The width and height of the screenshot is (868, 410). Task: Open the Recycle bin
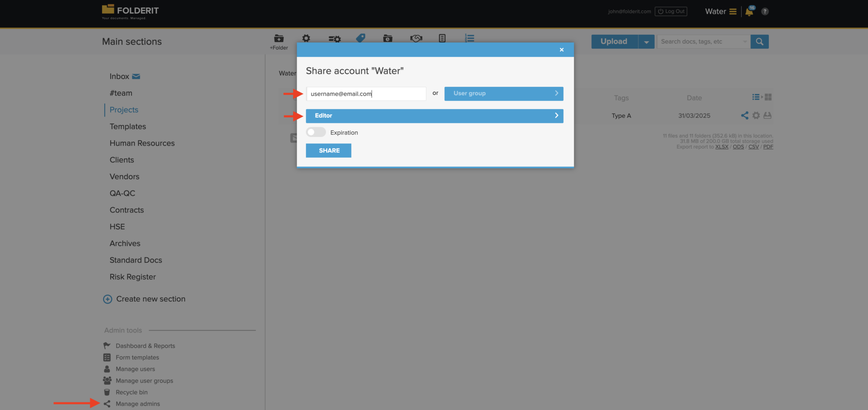point(125,392)
